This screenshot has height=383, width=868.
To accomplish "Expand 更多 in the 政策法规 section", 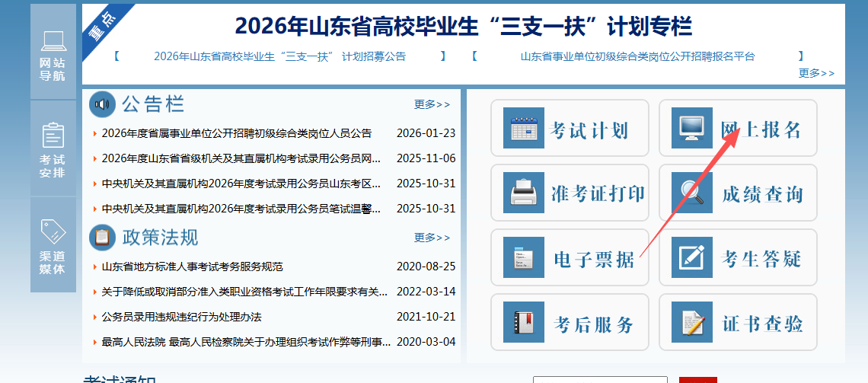I will tap(432, 238).
